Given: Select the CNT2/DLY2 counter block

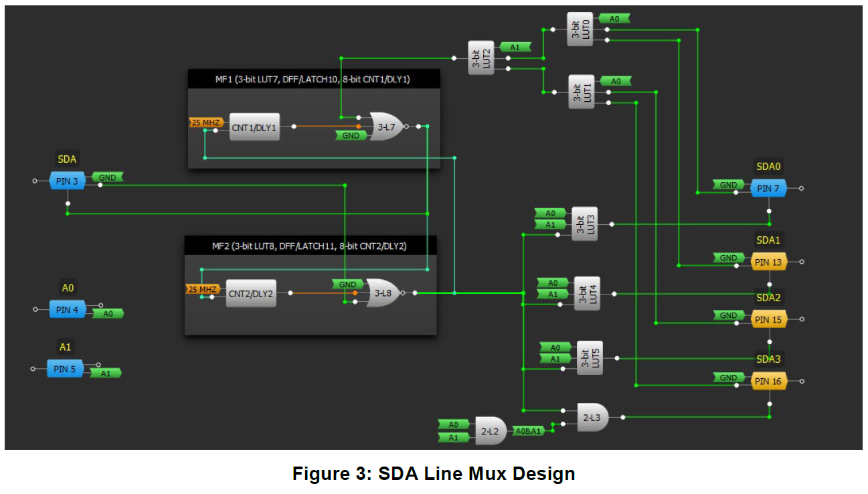Looking at the screenshot, I should [x=251, y=293].
